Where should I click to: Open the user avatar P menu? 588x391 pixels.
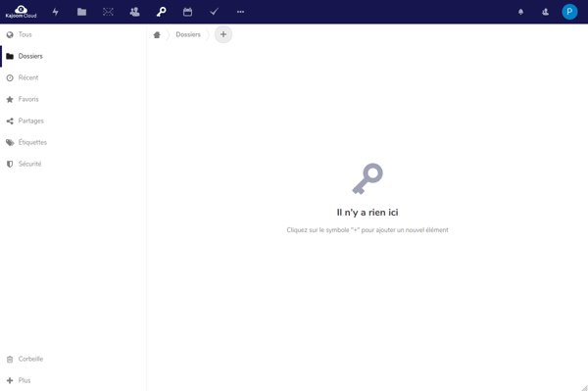(569, 12)
